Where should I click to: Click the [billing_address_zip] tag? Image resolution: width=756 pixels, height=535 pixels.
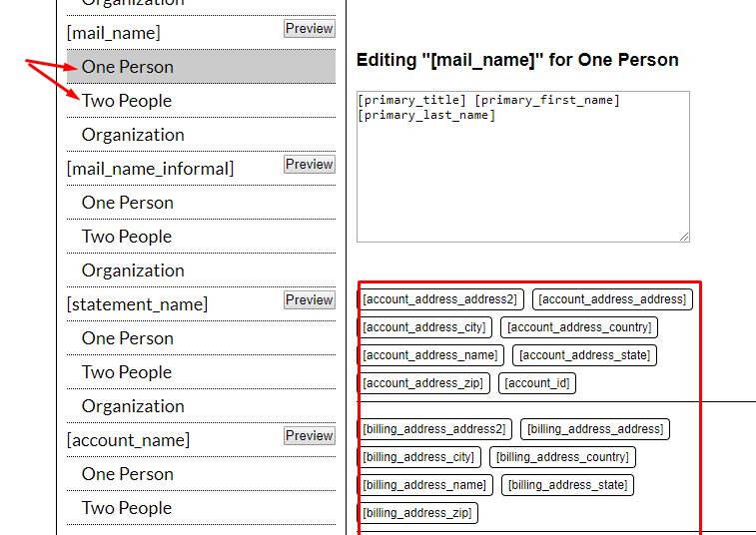(x=417, y=513)
